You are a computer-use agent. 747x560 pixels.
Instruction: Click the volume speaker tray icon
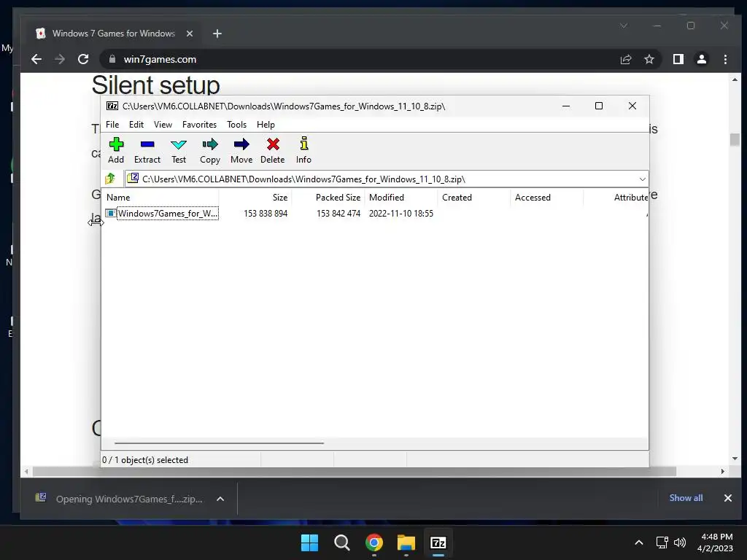(680, 542)
